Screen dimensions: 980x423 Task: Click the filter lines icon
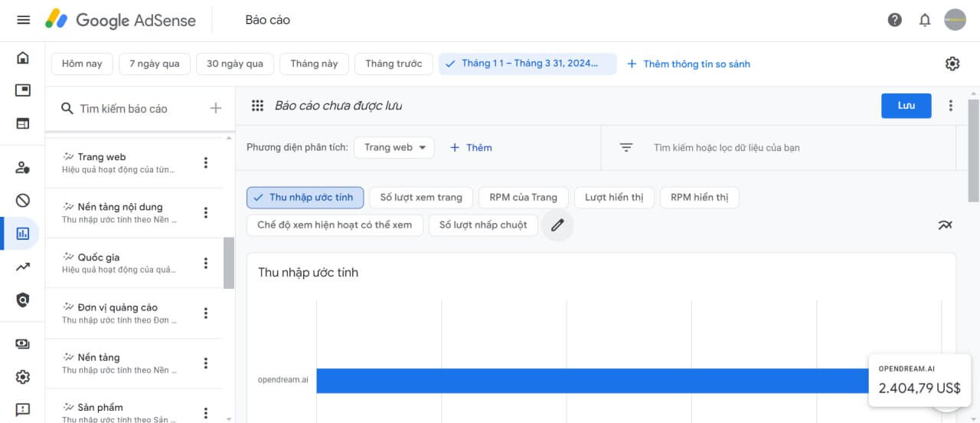tap(626, 147)
